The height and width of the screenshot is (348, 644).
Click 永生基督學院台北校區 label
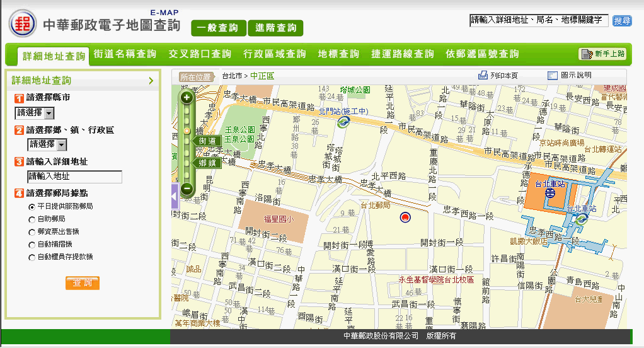[436, 279]
